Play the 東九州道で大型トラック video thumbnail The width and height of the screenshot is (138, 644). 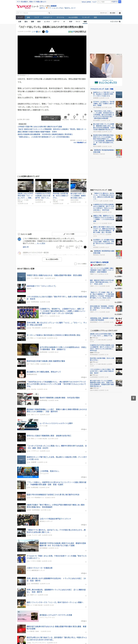click(x=78, y=185)
